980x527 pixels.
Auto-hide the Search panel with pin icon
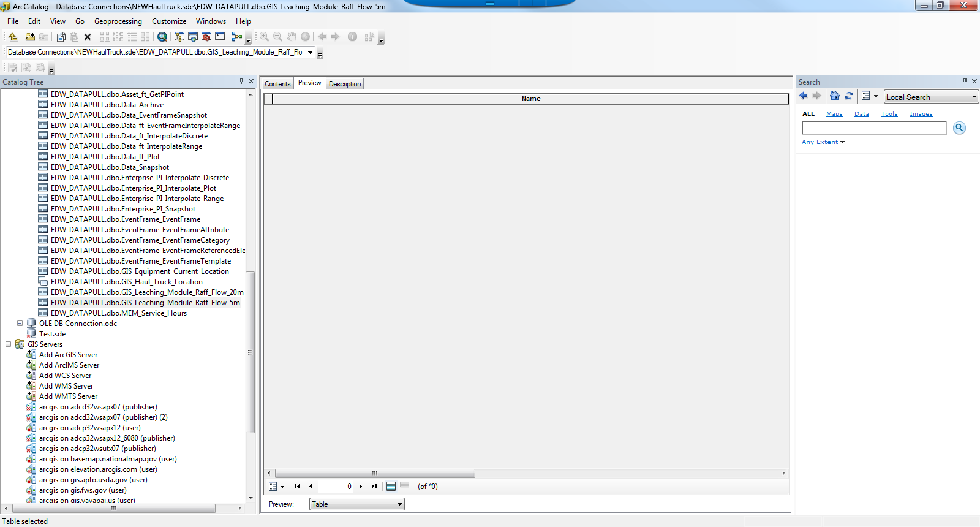click(x=965, y=81)
